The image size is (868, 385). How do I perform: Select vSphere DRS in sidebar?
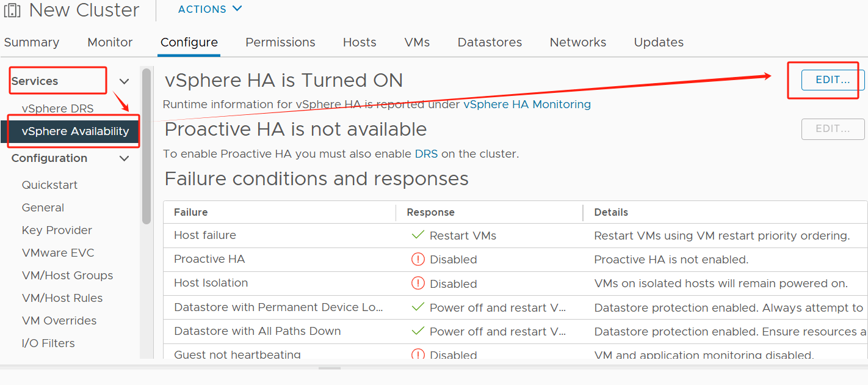pyautogui.click(x=58, y=109)
